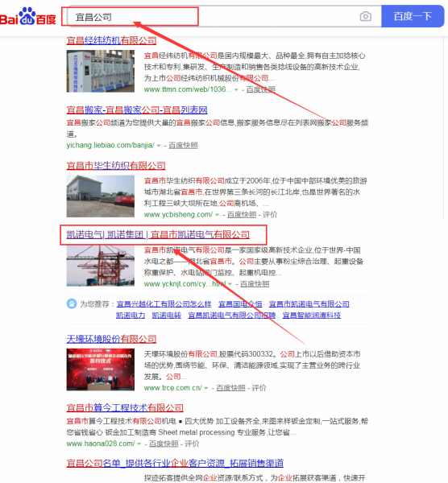This screenshot has height=483, width=448.
Task: Click 评价 next to www.trce.com.cn
Action: [259, 388]
